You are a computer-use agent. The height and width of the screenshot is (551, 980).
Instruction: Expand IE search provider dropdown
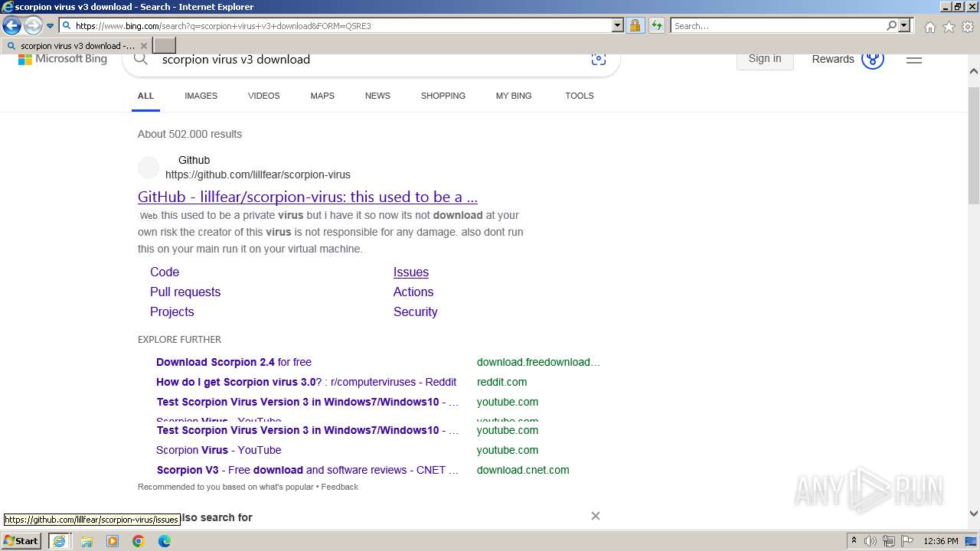[904, 25]
